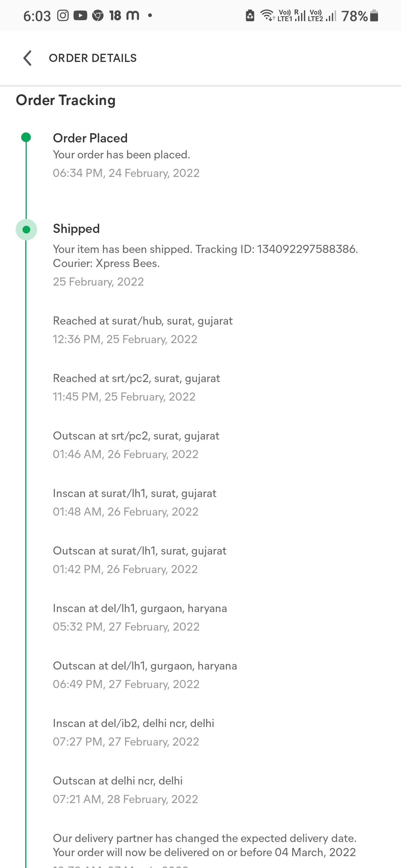Image resolution: width=401 pixels, height=868 pixels.
Task: Select the Shipped highlighted timeline marker
Action: pyautogui.click(x=26, y=230)
